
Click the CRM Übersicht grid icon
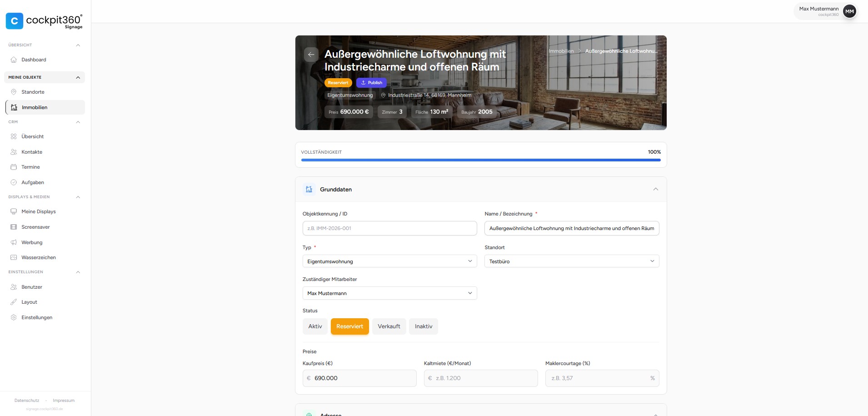pos(14,136)
